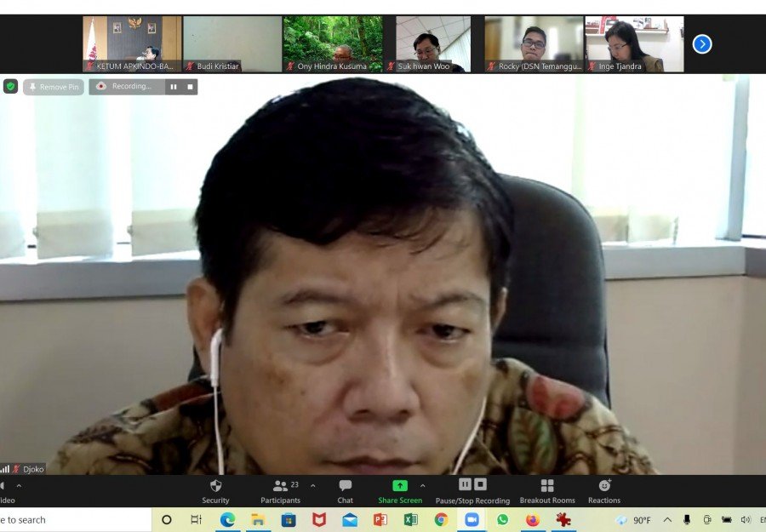
Task: Pause recording from the bottom toolbar
Action: [465, 484]
